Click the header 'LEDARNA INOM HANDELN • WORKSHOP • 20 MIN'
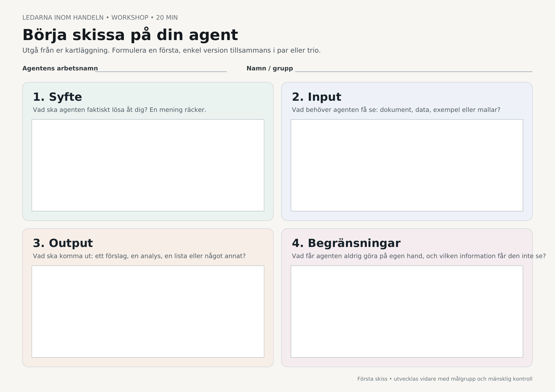This screenshot has width=555, height=392. (100, 18)
